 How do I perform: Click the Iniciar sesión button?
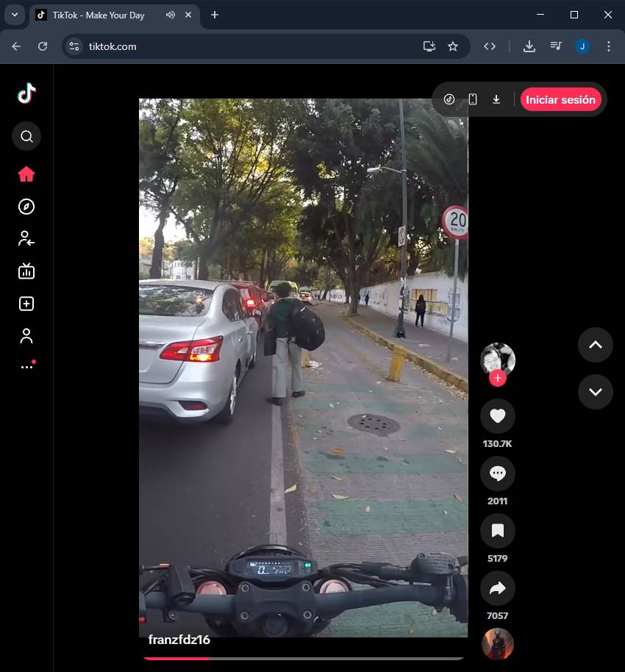click(x=560, y=99)
